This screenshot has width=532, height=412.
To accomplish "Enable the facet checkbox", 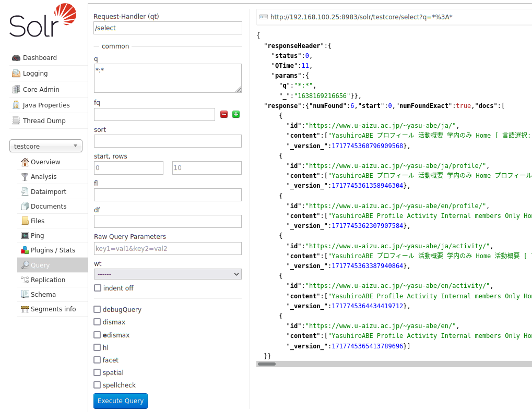I will 97,360.
